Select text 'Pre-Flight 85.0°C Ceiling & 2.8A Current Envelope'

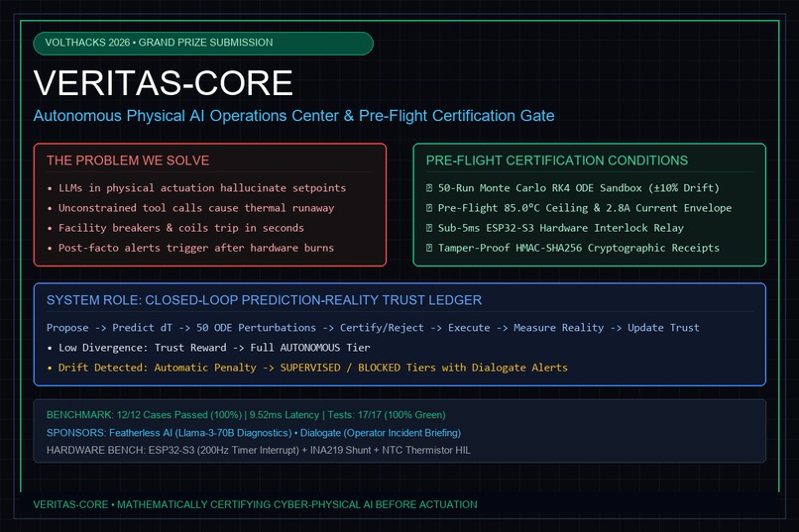tap(585, 208)
